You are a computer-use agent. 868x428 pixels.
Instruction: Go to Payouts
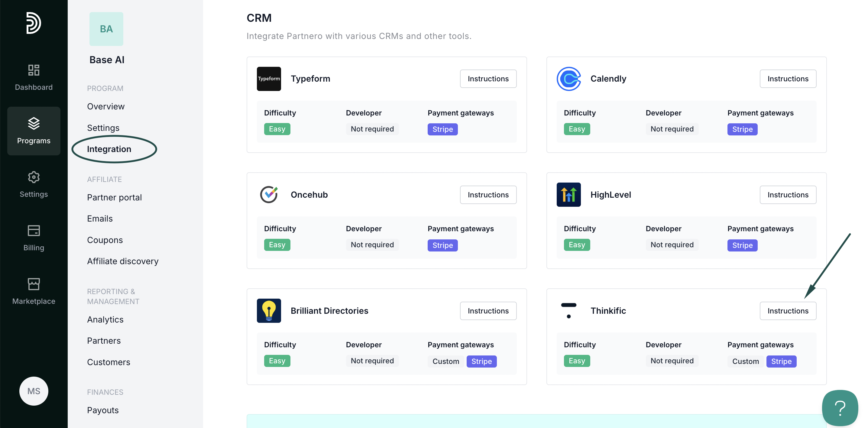point(103,410)
